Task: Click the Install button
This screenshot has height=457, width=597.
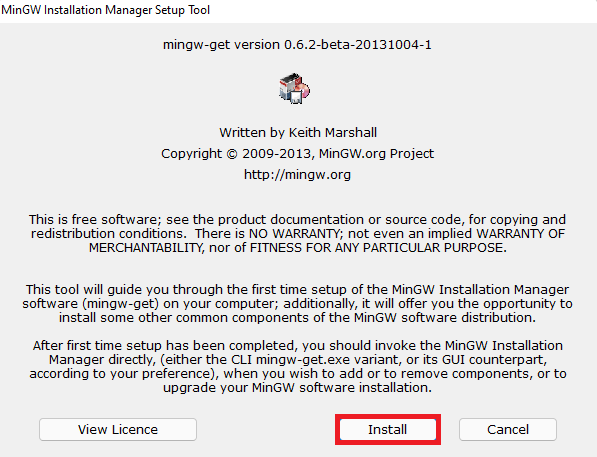Action: tap(388, 430)
